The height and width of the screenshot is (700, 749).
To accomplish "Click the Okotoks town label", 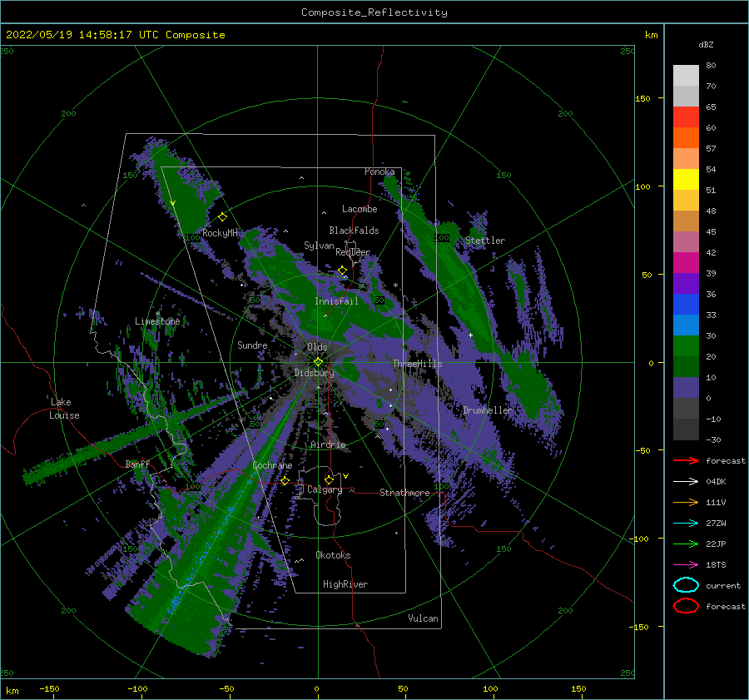I will click(x=333, y=555).
